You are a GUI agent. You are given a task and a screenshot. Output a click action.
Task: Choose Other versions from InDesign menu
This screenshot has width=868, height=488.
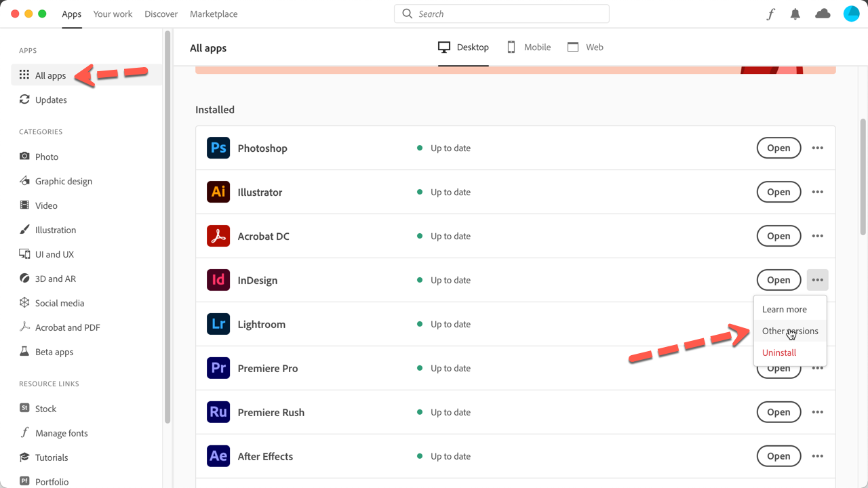pyautogui.click(x=790, y=331)
